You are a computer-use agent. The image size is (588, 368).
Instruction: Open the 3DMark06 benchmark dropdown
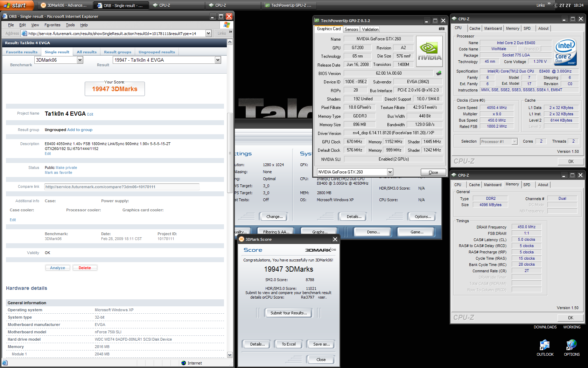coord(80,60)
